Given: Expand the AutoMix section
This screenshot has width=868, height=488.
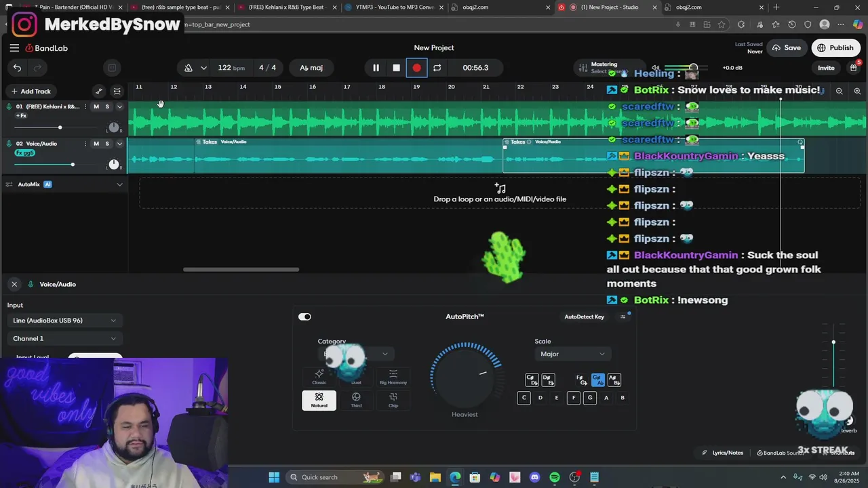Looking at the screenshot, I should pos(119,184).
